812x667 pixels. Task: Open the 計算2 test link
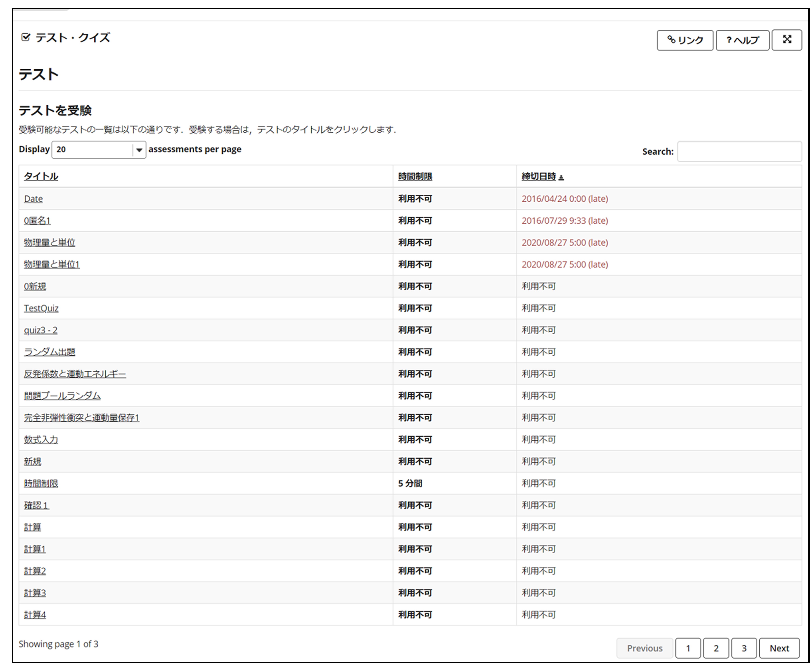(35, 571)
